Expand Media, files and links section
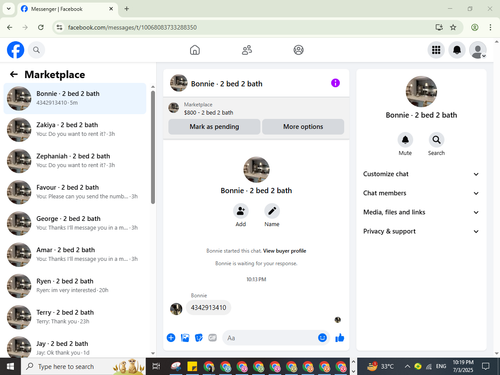Viewport: 500px width, 375px height. pos(421,212)
